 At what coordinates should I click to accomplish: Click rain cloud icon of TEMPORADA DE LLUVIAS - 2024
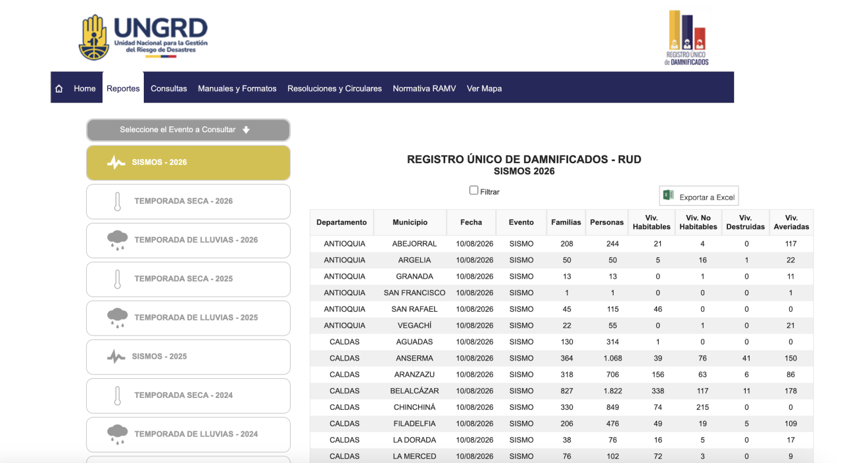(117, 435)
